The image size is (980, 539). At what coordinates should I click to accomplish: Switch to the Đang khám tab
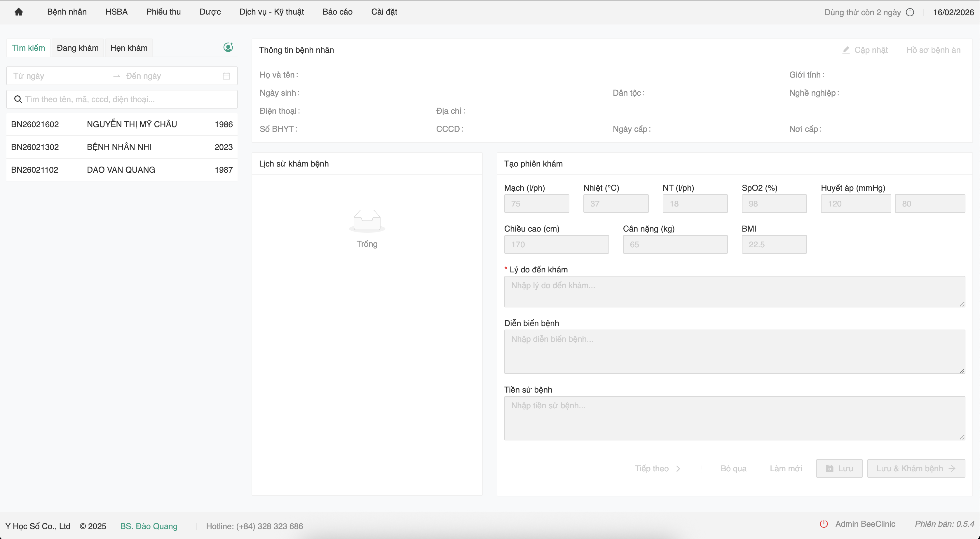(78, 48)
